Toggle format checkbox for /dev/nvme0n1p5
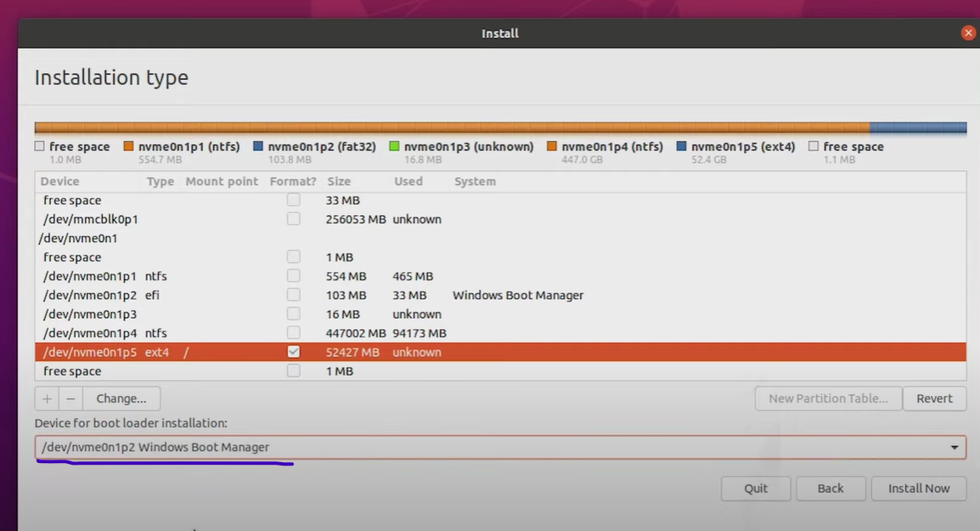 (293, 352)
